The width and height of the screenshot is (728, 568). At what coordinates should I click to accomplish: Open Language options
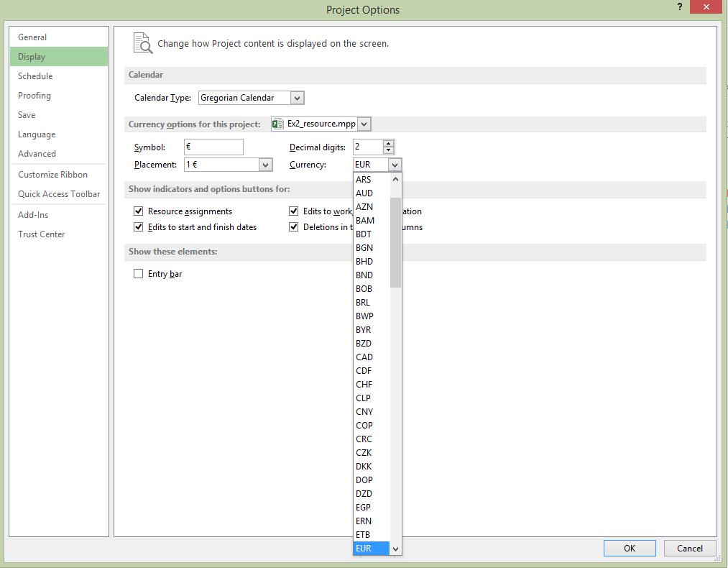59,134
